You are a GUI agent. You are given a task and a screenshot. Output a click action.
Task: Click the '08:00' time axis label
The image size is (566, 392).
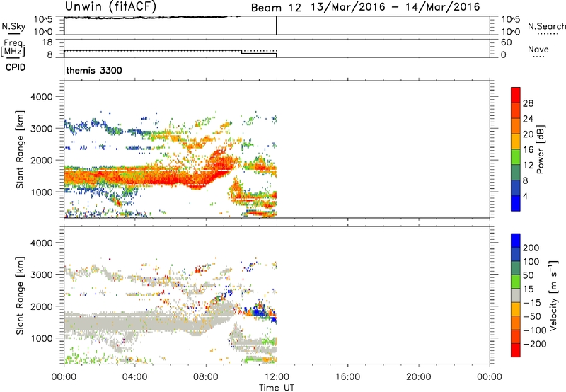coord(206,377)
